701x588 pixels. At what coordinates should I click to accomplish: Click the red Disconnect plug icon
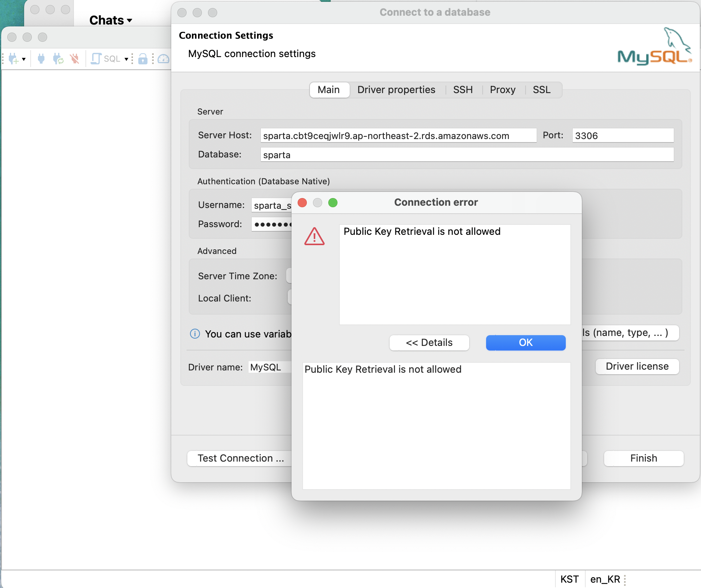tap(75, 59)
